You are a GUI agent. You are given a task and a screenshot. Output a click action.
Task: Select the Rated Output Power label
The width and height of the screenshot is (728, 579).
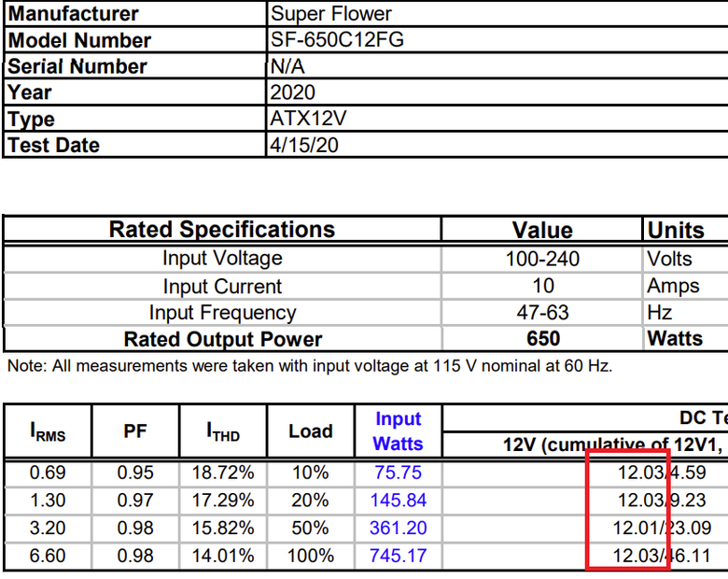223,339
